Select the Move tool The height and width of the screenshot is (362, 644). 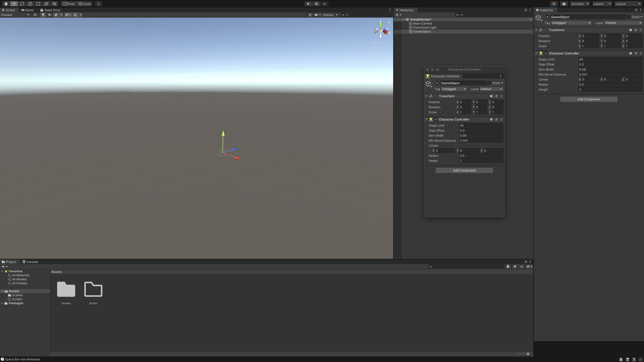pyautogui.click(x=14, y=4)
